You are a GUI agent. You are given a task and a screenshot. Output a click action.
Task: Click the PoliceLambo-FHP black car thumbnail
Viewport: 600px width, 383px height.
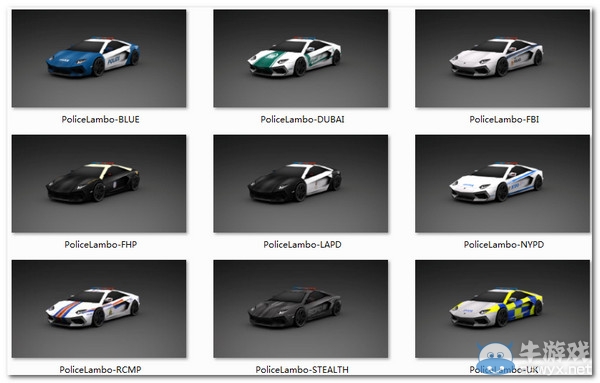coord(99,184)
